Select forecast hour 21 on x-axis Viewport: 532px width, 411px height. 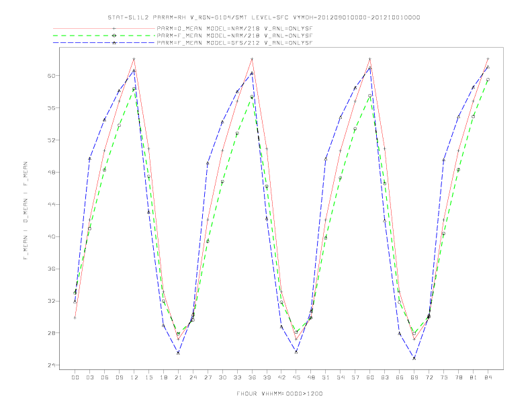coord(178,377)
